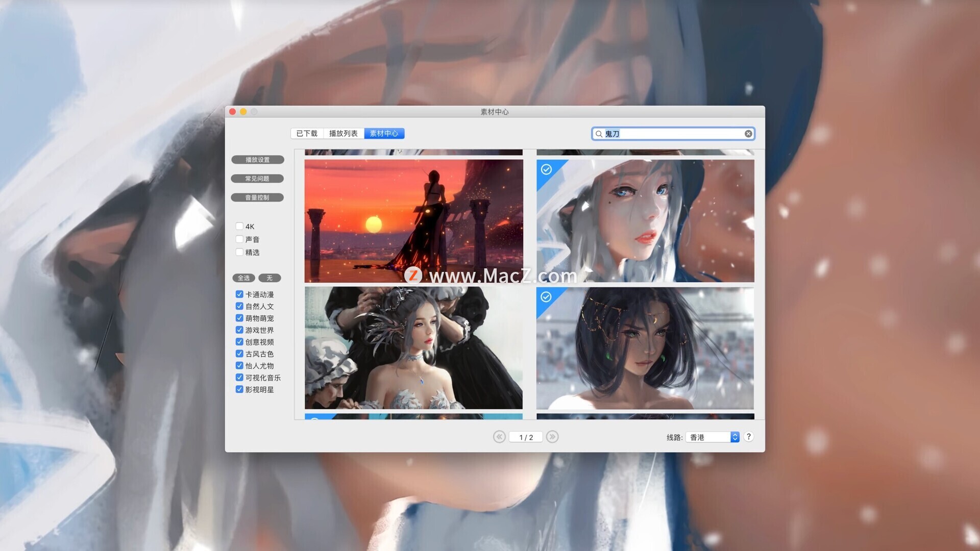The width and height of the screenshot is (980, 551).
Task: Uncheck the 自然人文 category
Action: point(239,306)
